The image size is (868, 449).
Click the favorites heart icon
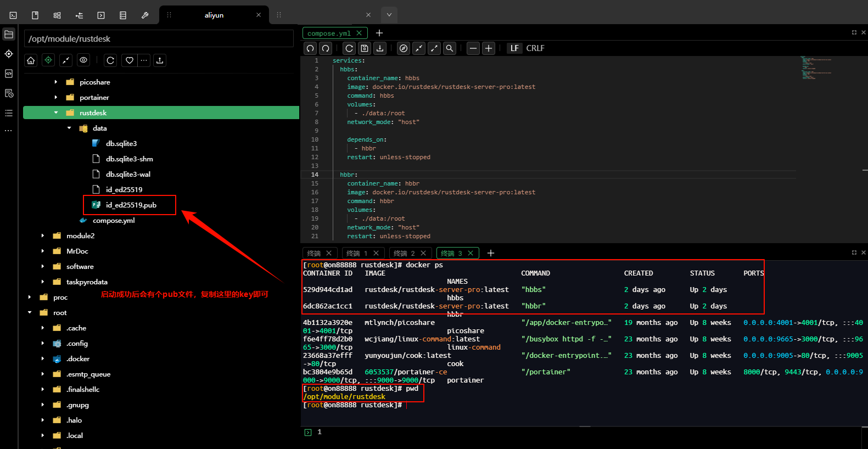tap(130, 60)
